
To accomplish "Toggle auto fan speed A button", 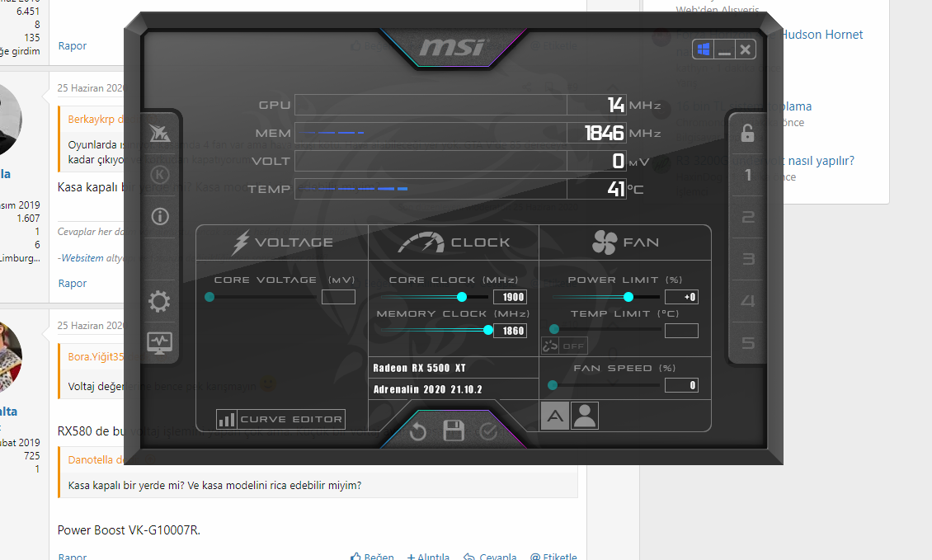I will pos(554,416).
